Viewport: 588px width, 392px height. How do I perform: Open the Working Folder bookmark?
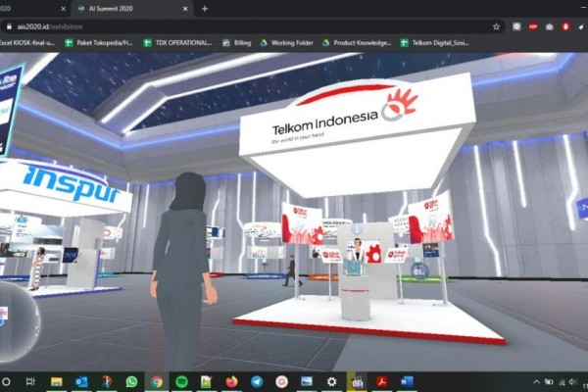click(x=286, y=43)
